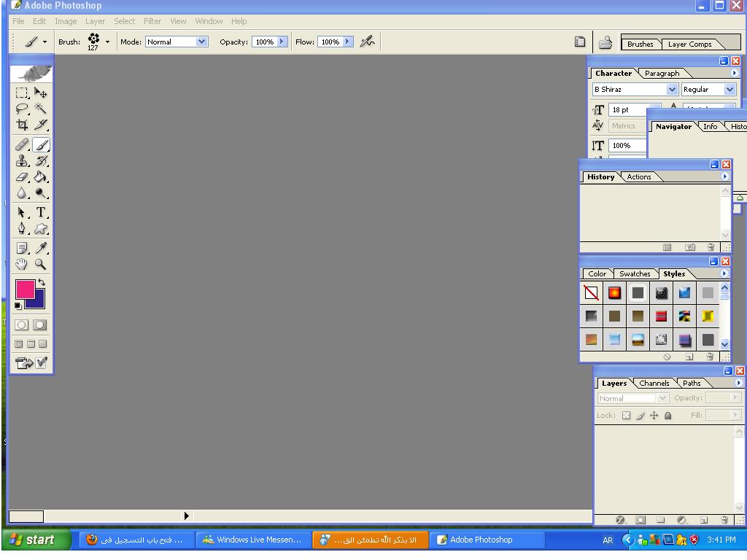
Task: Switch to the Paragraph tab
Action: (662, 74)
